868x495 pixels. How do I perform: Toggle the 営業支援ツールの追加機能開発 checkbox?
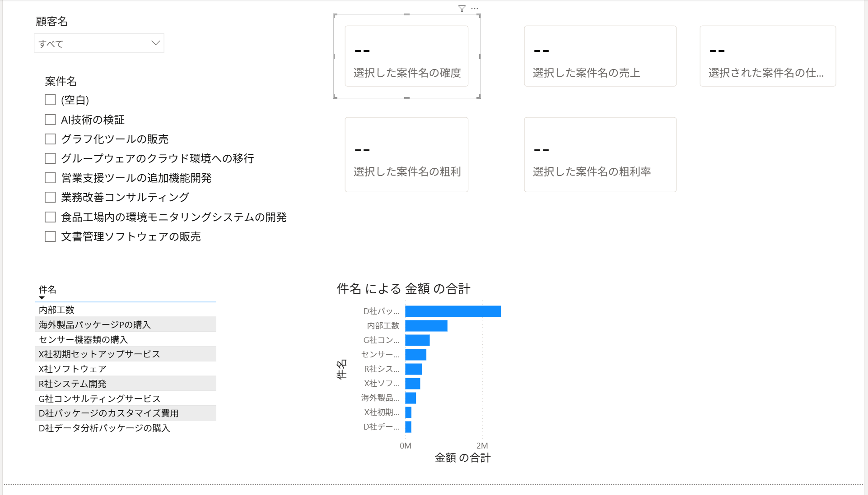coord(50,178)
